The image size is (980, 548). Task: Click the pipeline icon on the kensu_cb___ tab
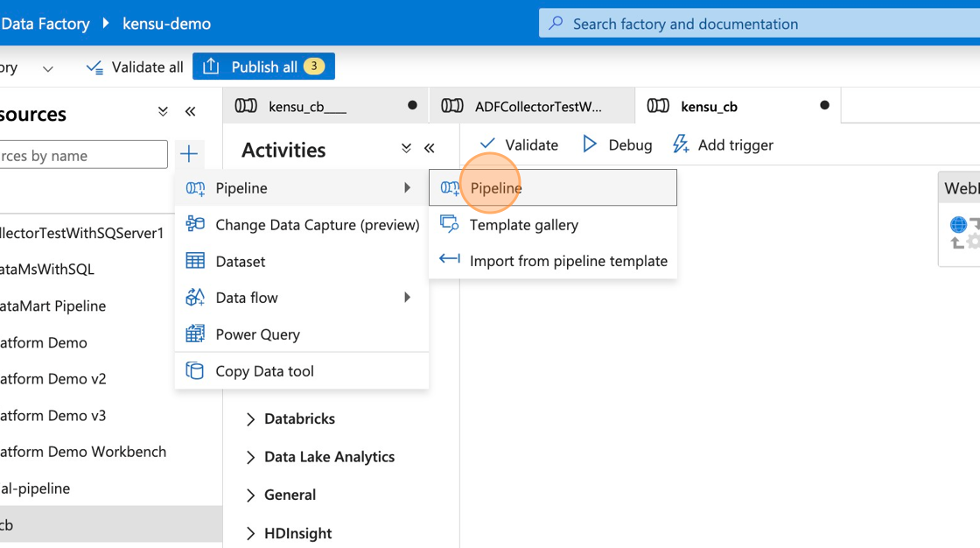pos(246,106)
